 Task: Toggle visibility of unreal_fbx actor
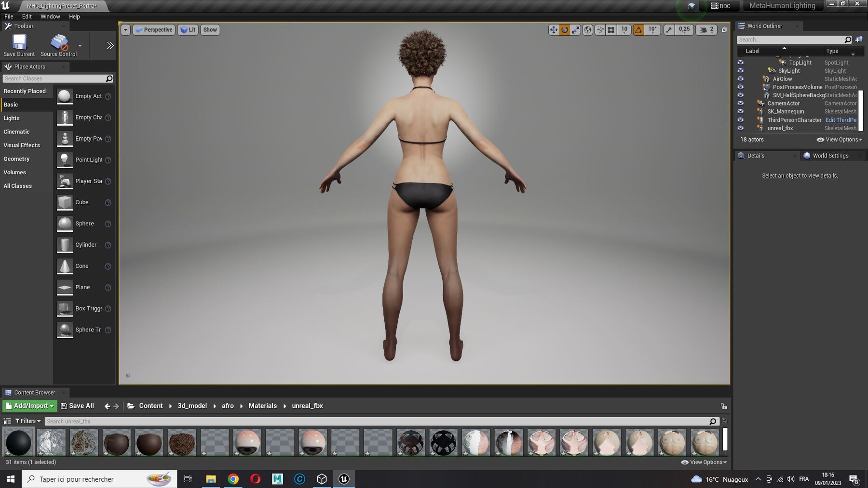click(740, 128)
